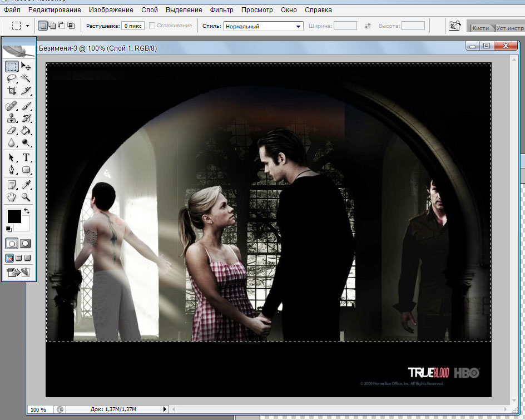Switch to the Уст.инстр palette tab

pos(509,28)
